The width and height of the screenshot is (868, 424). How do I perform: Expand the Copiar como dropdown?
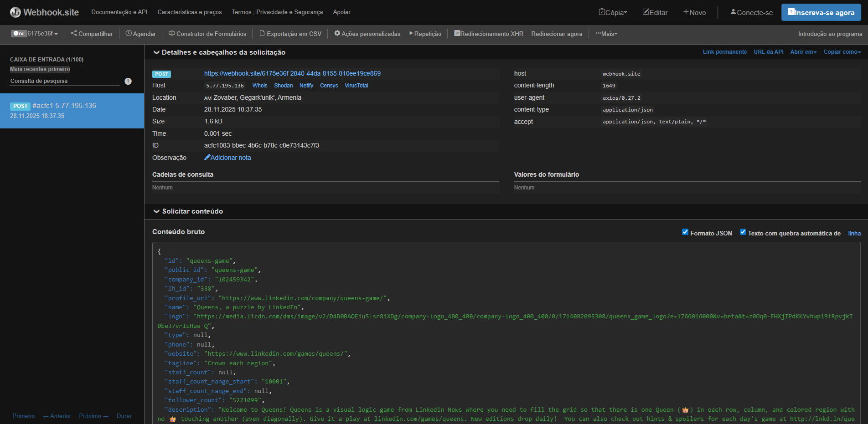click(842, 52)
